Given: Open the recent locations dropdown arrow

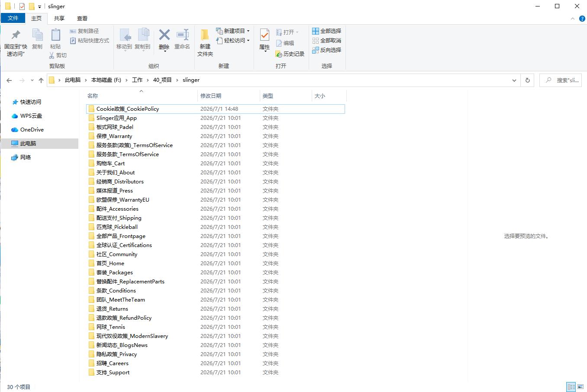Looking at the screenshot, I should pos(32,80).
